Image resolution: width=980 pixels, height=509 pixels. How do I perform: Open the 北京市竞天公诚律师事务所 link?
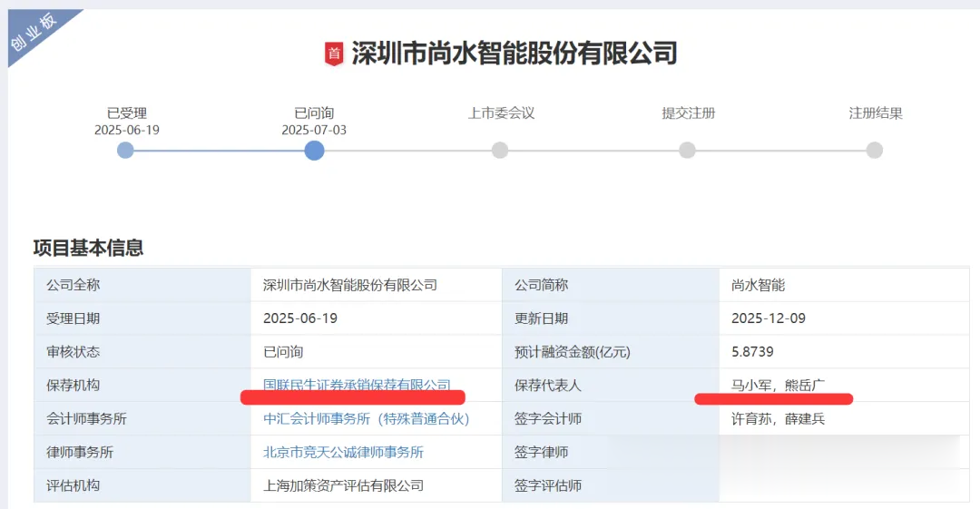click(x=343, y=452)
